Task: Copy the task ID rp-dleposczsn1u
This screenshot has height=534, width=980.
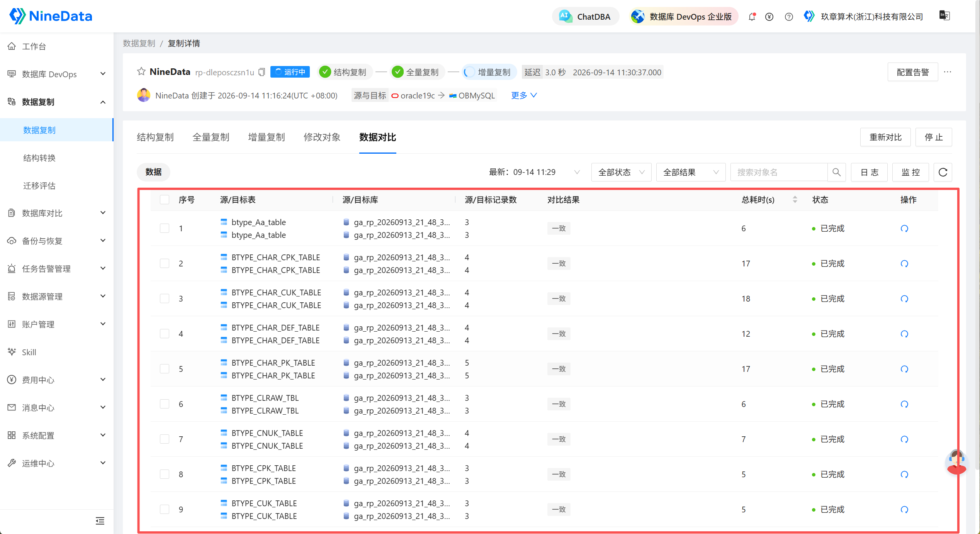Action: tap(262, 72)
